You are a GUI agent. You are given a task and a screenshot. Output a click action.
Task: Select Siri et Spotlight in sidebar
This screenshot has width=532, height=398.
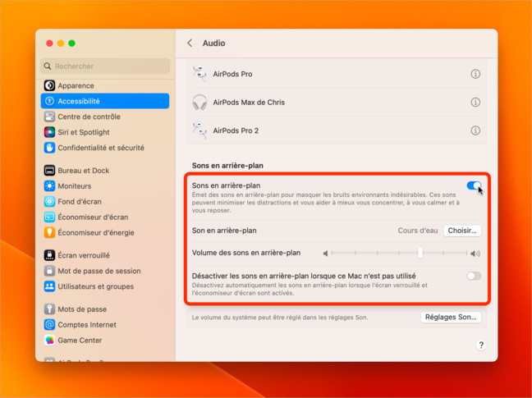coord(105,132)
